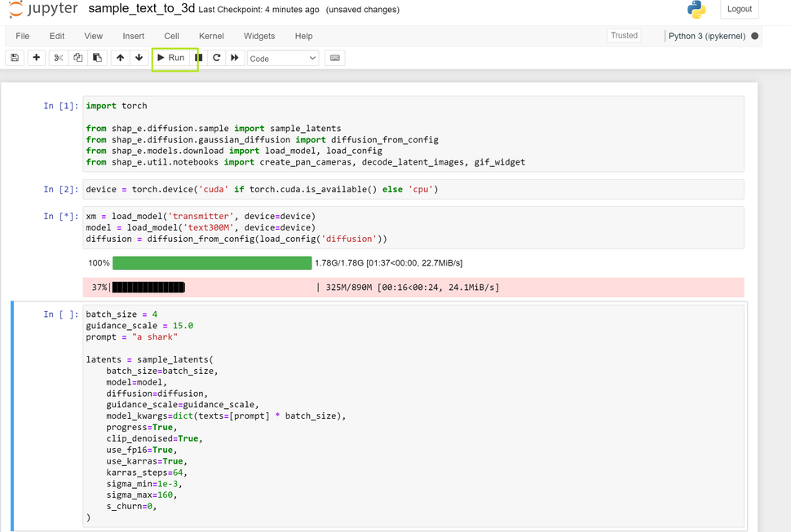Select the In [2]: prompt label
The width and height of the screenshot is (791, 532).
click(61, 190)
